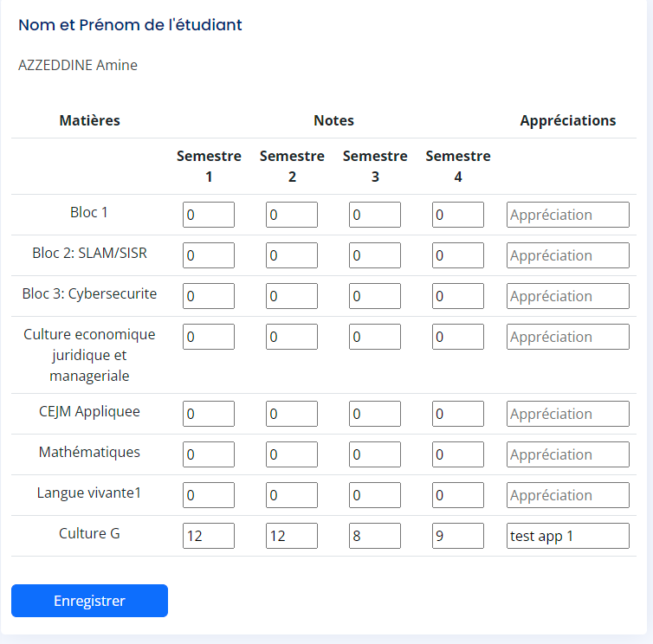Click the Enregistrer button

(89, 601)
